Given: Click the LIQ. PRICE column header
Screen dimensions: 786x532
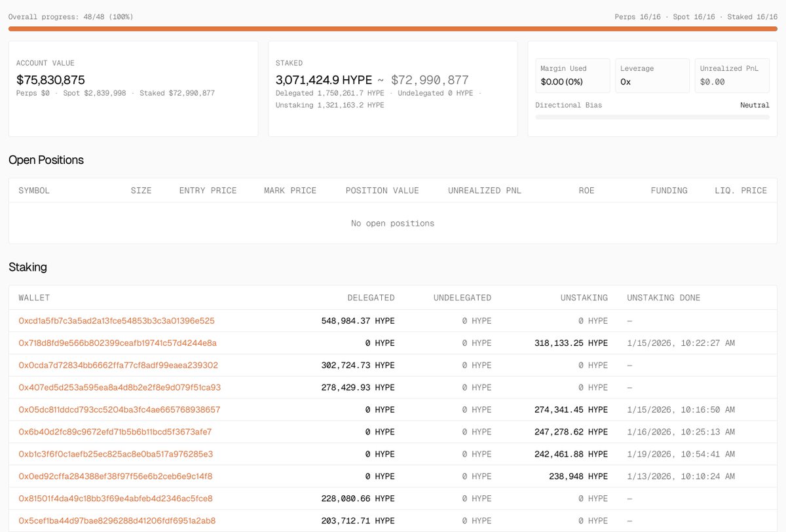Looking at the screenshot, I should pyautogui.click(x=741, y=191).
